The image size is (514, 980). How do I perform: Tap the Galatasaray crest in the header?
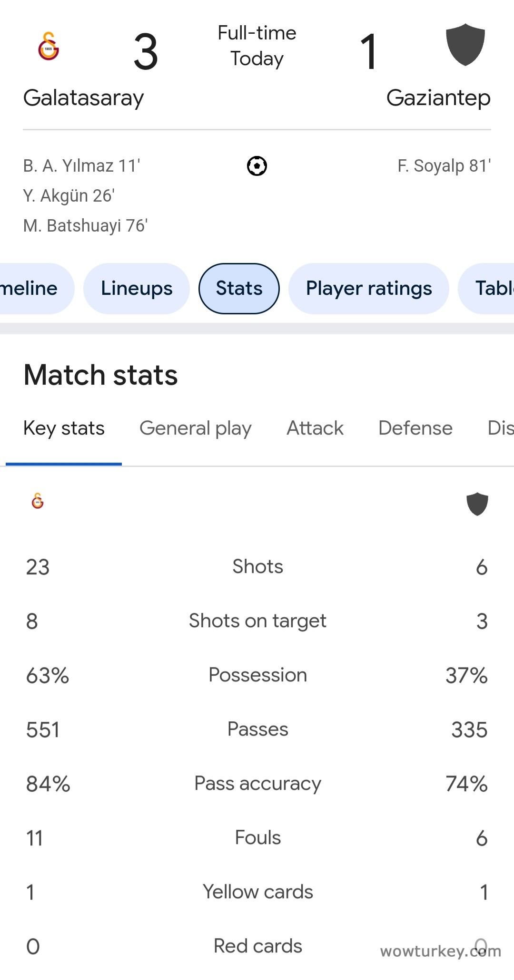(x=49, y=46)
